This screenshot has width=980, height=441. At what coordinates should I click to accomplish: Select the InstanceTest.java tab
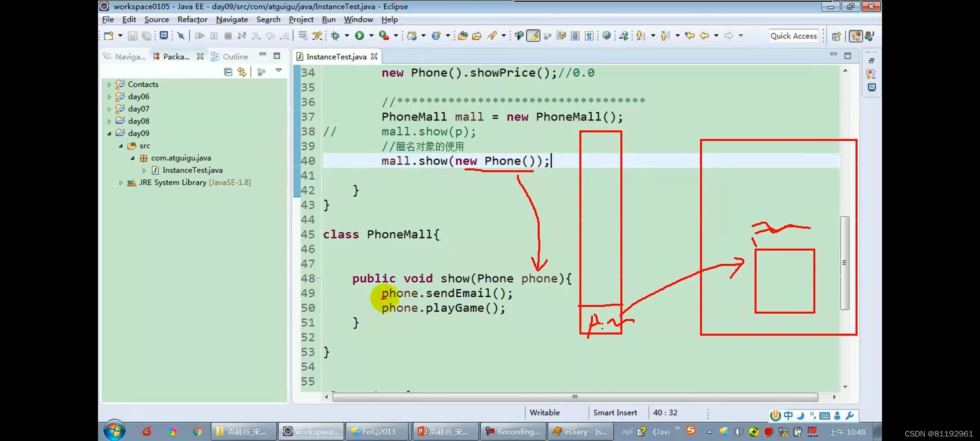(x=336, y=57)
